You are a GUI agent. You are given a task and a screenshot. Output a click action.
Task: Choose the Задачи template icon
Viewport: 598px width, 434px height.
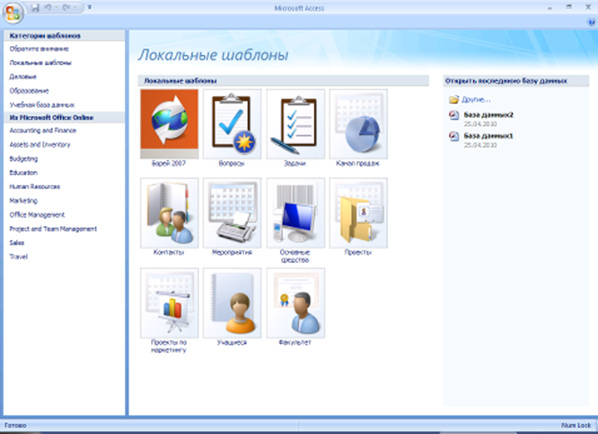point(296,124)
